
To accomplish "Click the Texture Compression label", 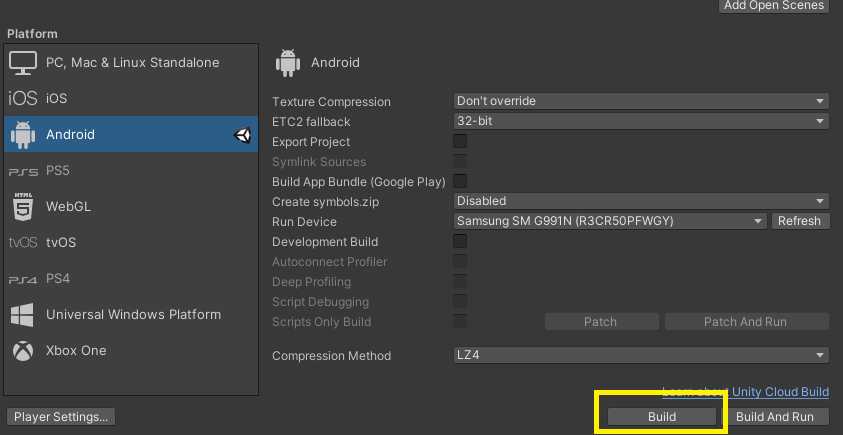I will coord(331,102).
